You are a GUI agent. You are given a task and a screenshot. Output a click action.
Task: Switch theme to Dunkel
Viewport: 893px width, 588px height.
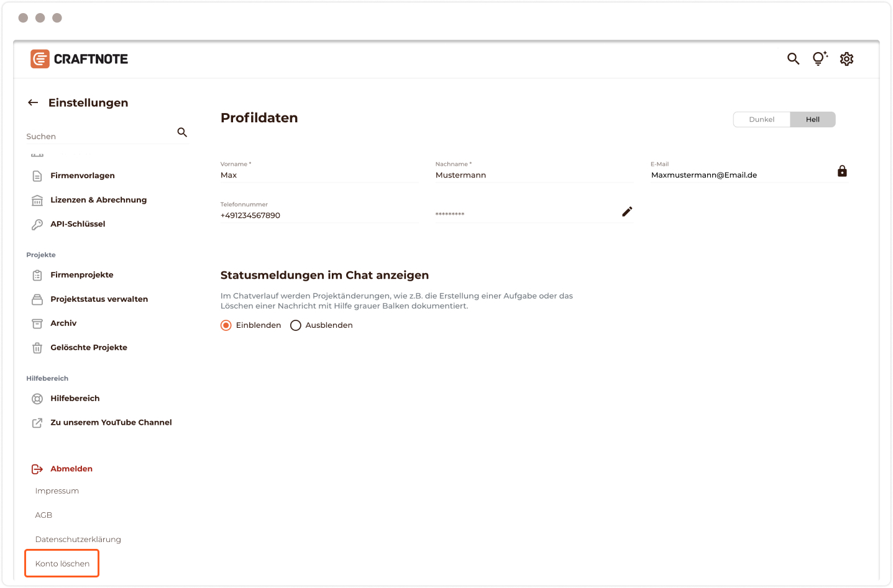(762, 119)
